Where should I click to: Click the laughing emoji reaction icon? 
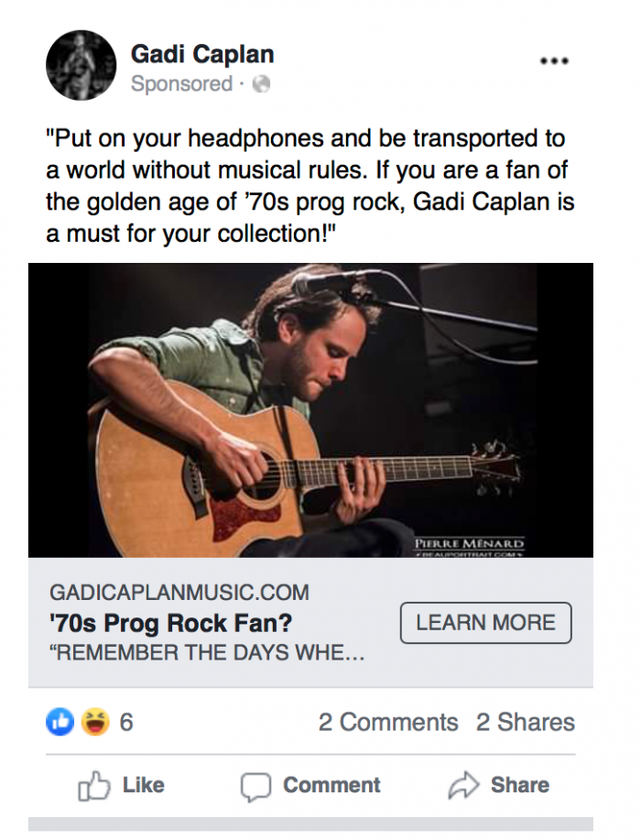point(95,722)
